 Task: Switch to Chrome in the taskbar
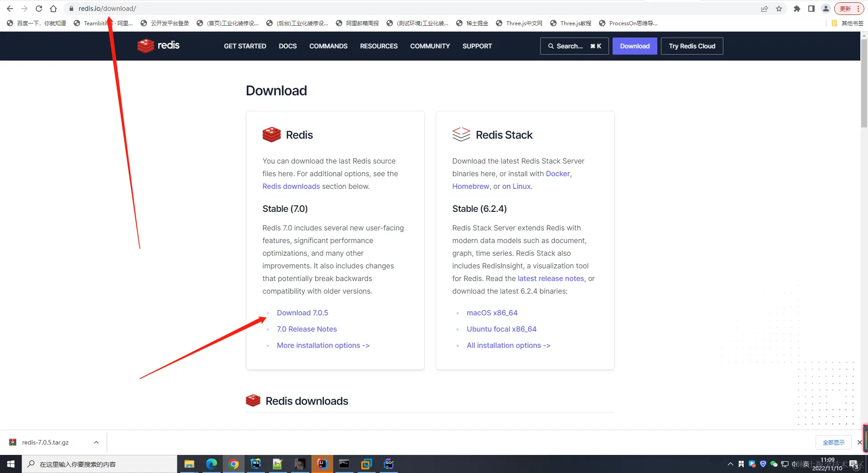[233, 464]
